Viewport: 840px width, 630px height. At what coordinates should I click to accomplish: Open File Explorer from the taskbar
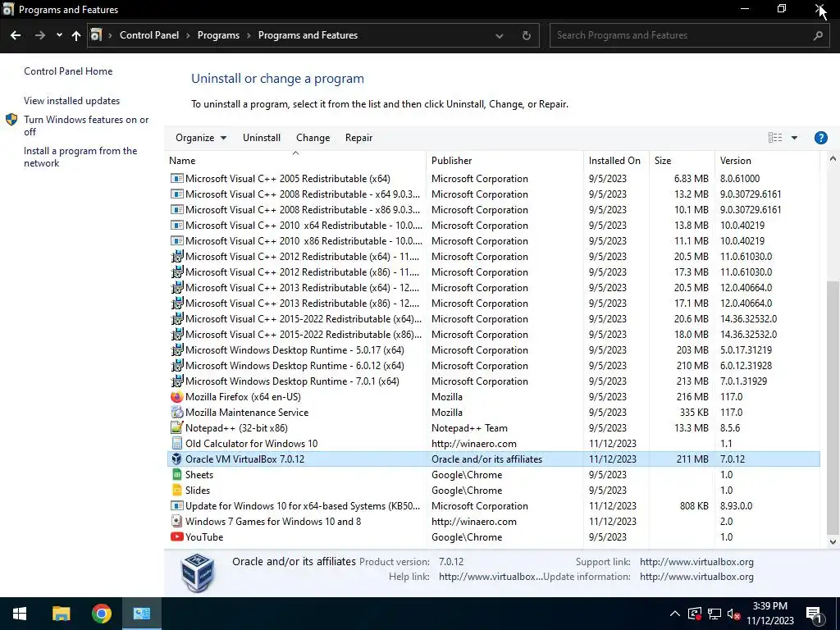[61, 614]
